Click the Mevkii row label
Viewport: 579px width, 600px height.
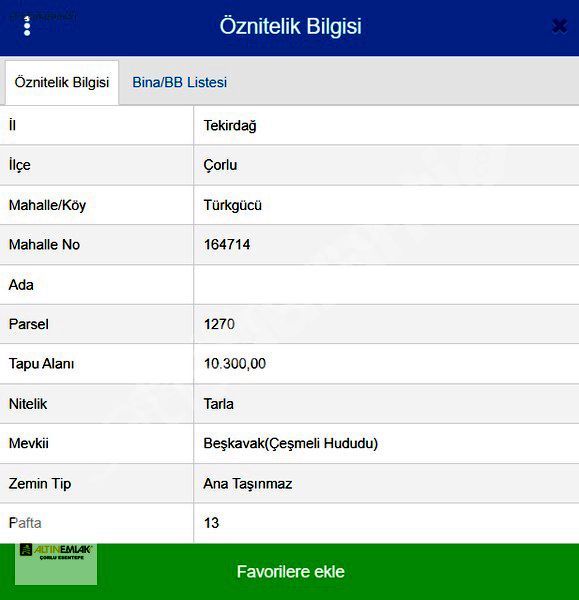pyautogui.click(x=29, y=443)
